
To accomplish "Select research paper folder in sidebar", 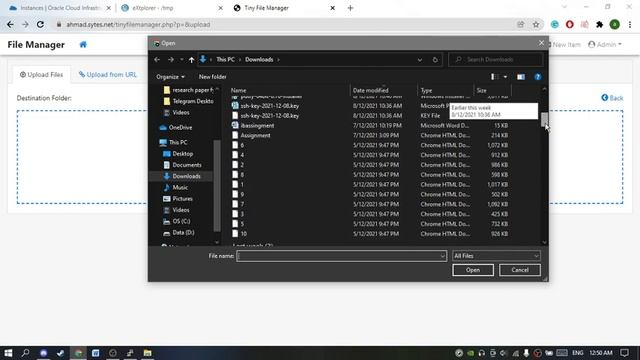I will (188, 90).
